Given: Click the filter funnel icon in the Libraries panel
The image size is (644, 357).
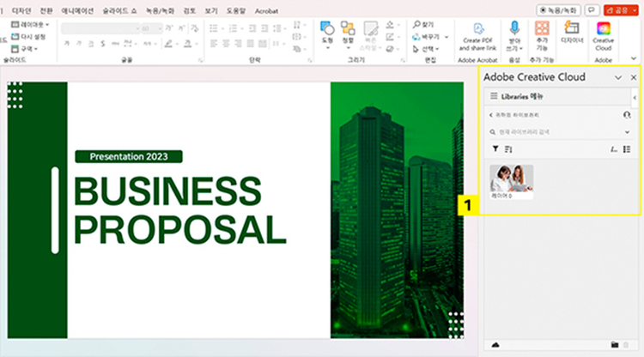Looking at the screenshot, I should tap(495, 149).
